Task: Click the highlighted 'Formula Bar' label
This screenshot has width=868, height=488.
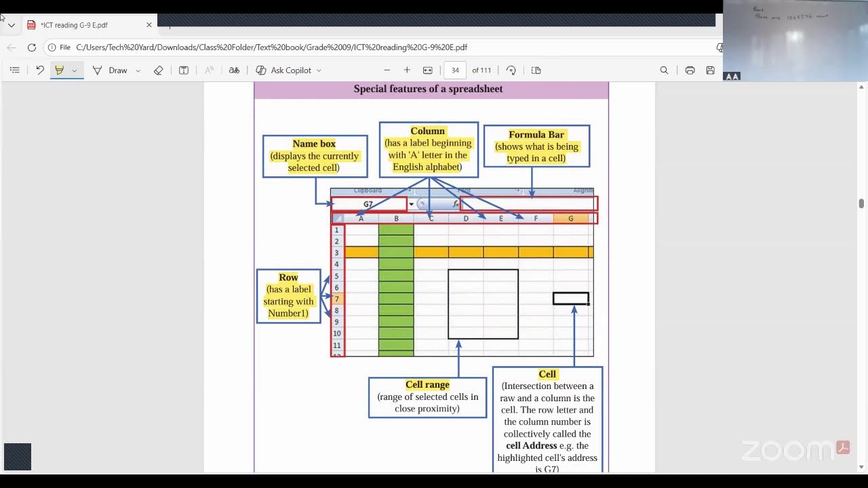Action: 536,134
